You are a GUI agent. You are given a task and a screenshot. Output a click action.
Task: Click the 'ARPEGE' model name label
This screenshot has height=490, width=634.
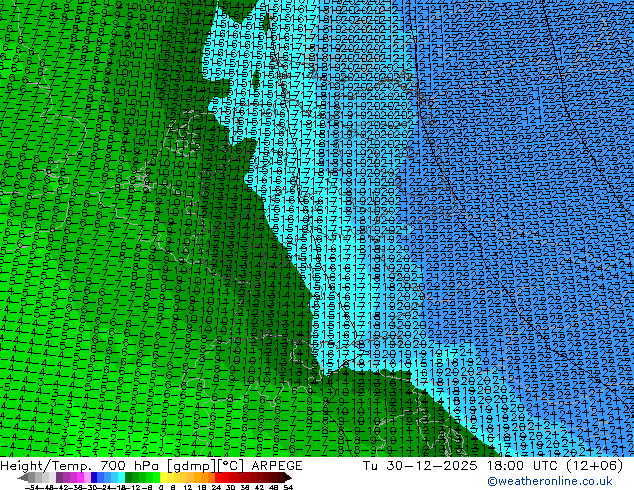tap(277, 466)
